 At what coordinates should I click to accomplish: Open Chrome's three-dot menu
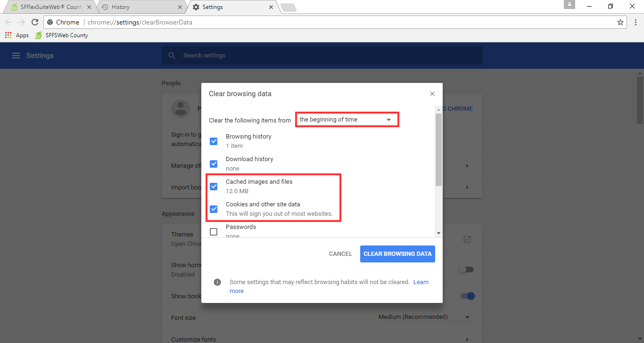[x=636, y=22]
